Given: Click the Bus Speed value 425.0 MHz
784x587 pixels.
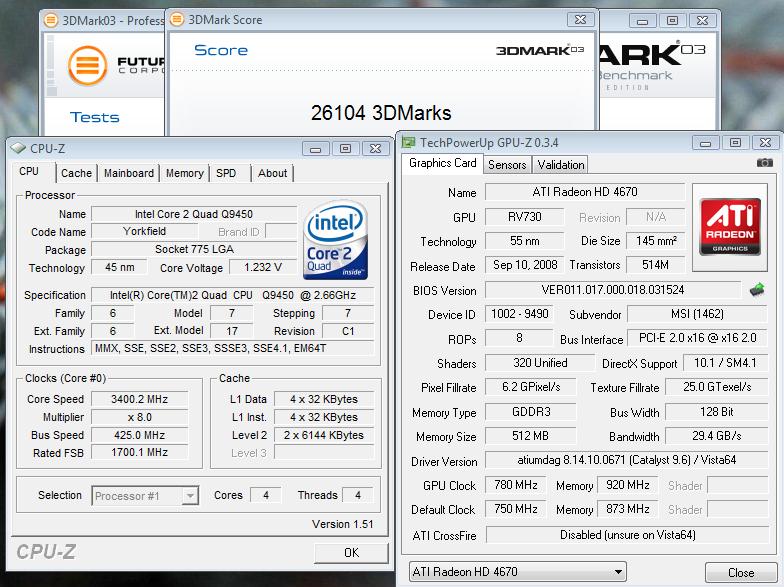Looking at the screenshot, I should [140, 435].
